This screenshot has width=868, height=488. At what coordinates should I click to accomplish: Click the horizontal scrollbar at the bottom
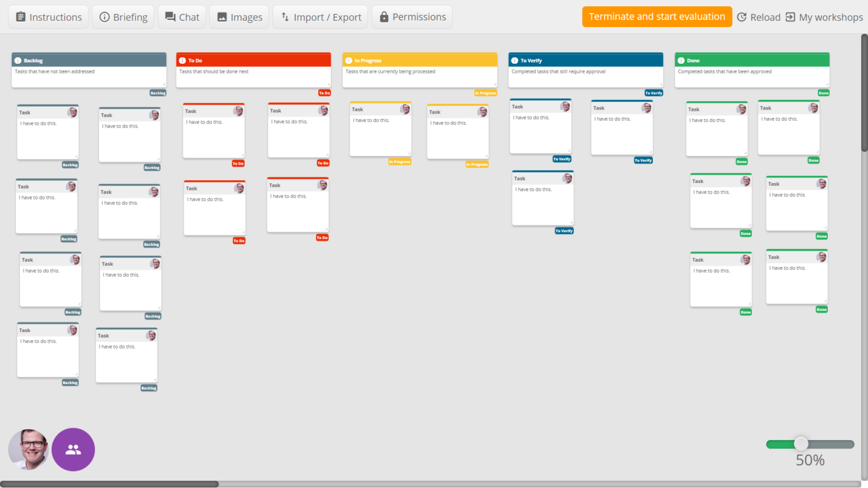[109, 484]
